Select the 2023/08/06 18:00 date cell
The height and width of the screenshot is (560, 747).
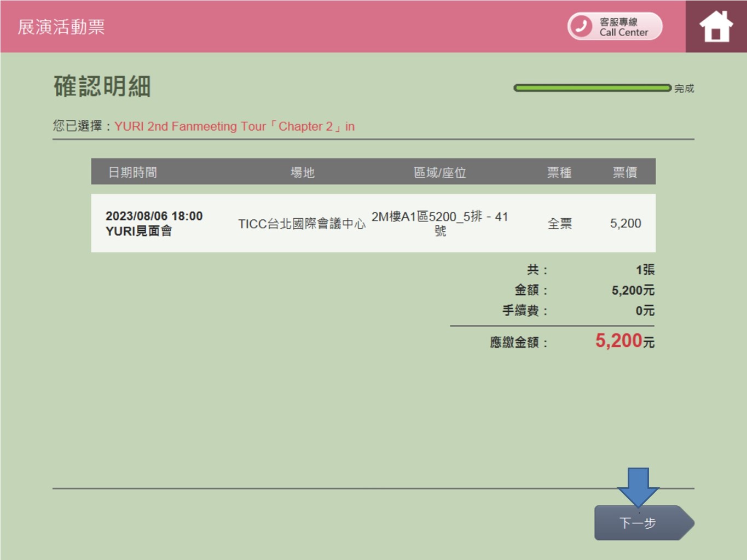[154, 216]
